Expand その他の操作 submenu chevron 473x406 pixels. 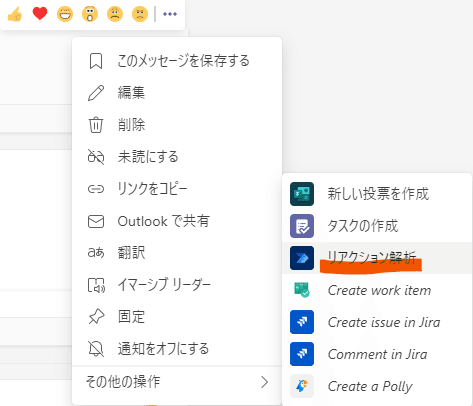pyautogui.click(x=264, y=382)
